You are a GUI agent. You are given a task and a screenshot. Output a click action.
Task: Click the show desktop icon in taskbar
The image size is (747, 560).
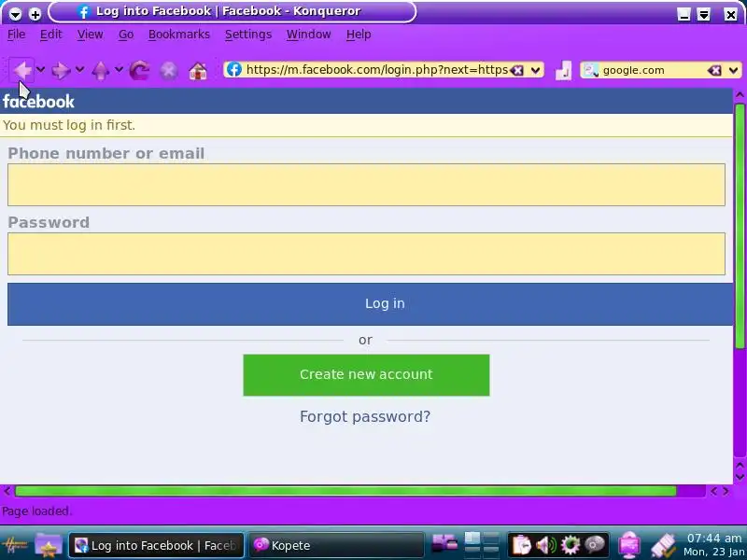pyautogui.click(x=444, y=543)
